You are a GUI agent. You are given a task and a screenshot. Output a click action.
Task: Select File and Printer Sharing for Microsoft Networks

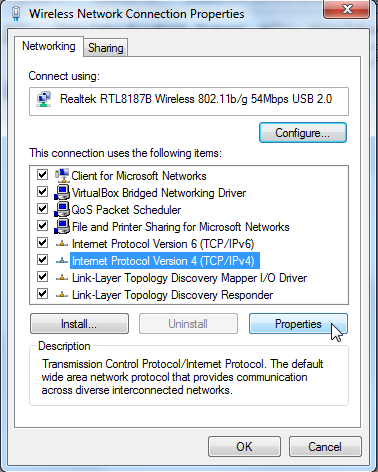[181, 227]
